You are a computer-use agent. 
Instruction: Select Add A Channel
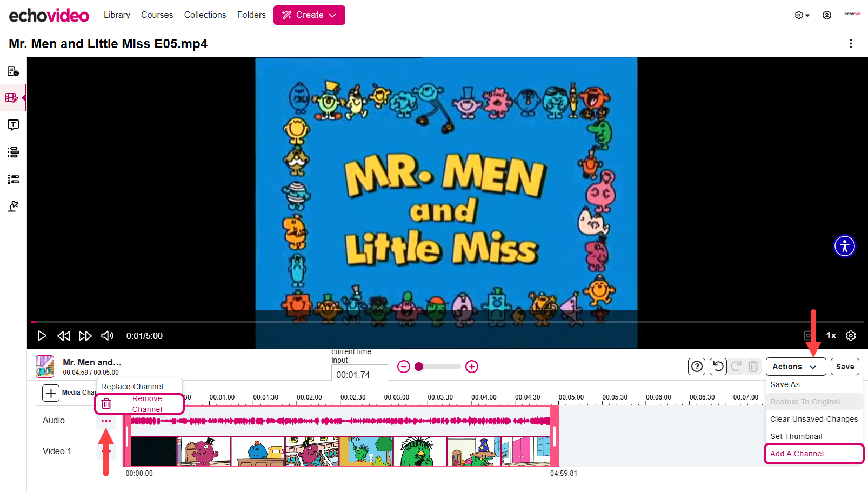point(814,454)
